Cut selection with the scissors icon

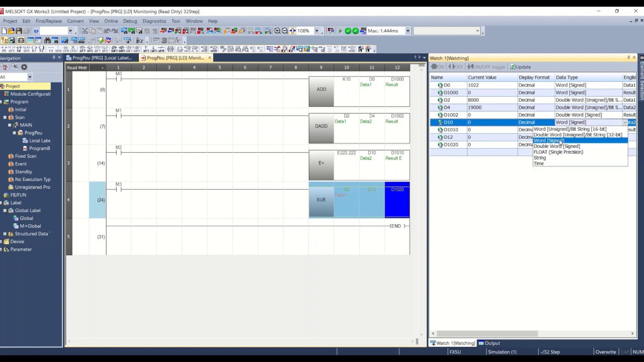[x=85, y=31]
